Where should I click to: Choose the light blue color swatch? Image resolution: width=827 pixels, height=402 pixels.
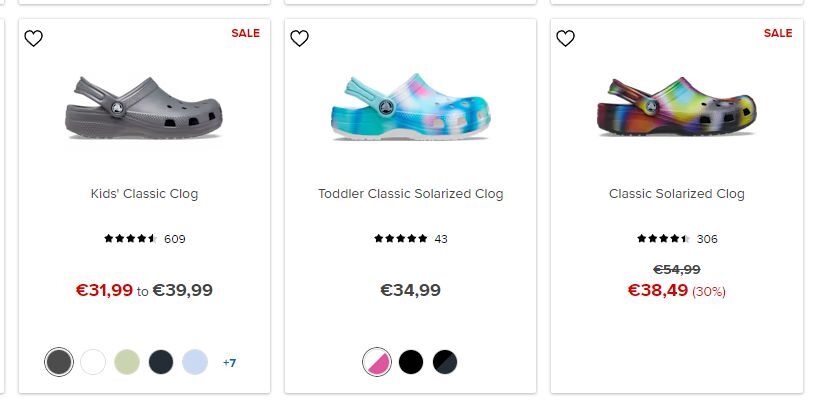pyautogui.click(x=195, y=362)
